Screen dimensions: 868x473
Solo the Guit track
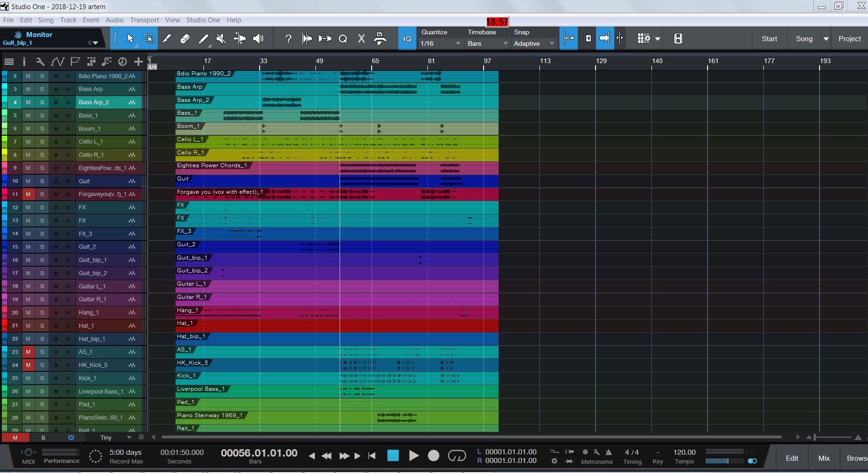(x=42, y=181)
